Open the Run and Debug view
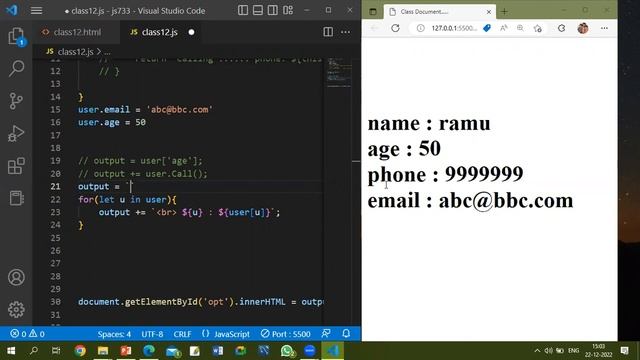Viewport: 640px width, 360px height. 16,133
